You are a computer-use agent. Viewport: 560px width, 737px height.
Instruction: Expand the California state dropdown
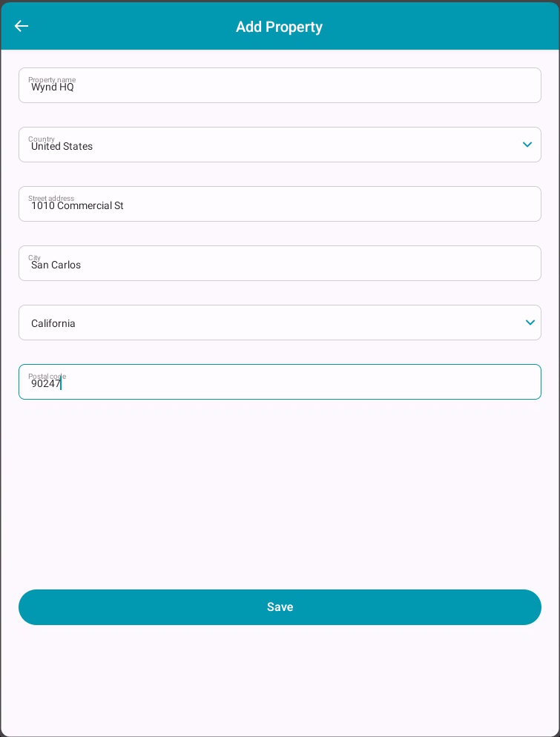click(280, 323)
